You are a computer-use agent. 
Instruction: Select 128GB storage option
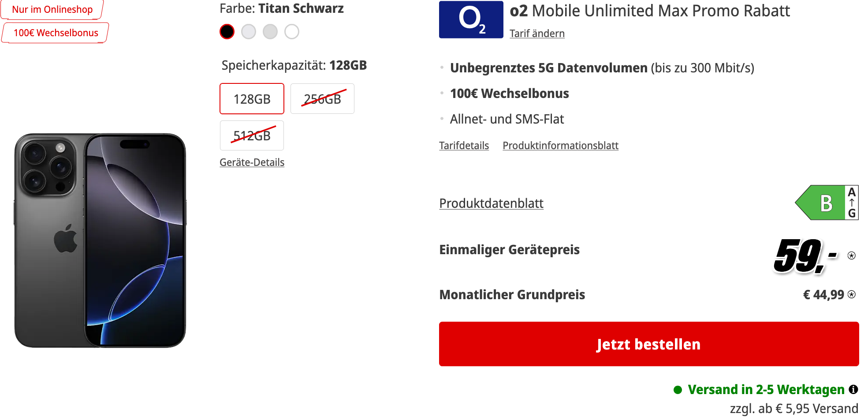coord(252,98)
